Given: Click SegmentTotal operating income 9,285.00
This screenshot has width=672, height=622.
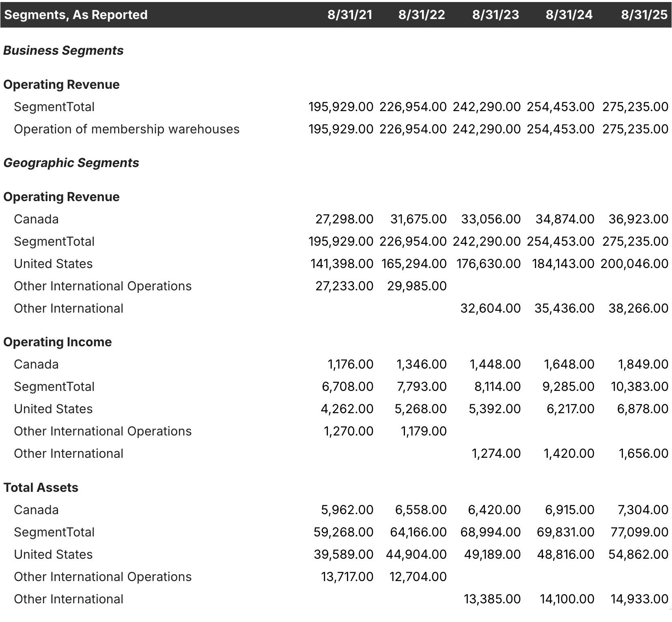Looking at the screenshot, I should coord(569,387).
